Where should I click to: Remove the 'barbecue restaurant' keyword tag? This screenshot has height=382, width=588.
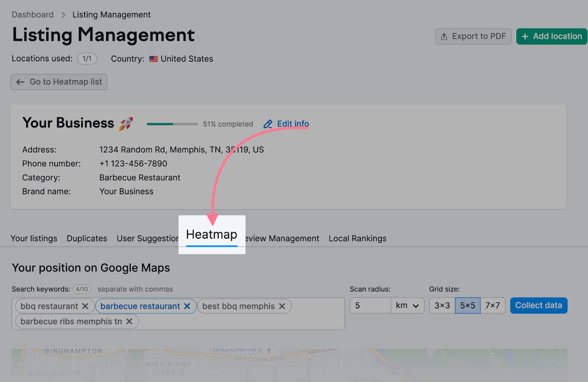pyautogui.click(x=187, y=306)
